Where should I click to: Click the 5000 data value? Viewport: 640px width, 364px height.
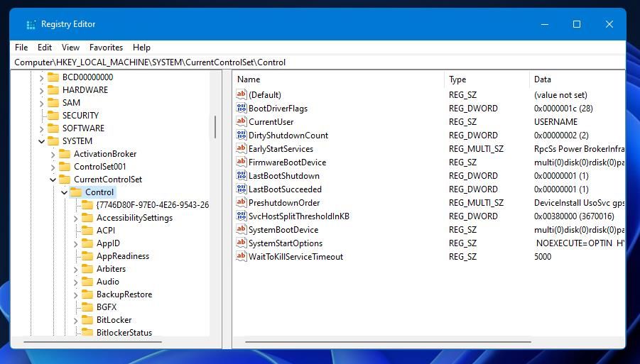point(543,256)
